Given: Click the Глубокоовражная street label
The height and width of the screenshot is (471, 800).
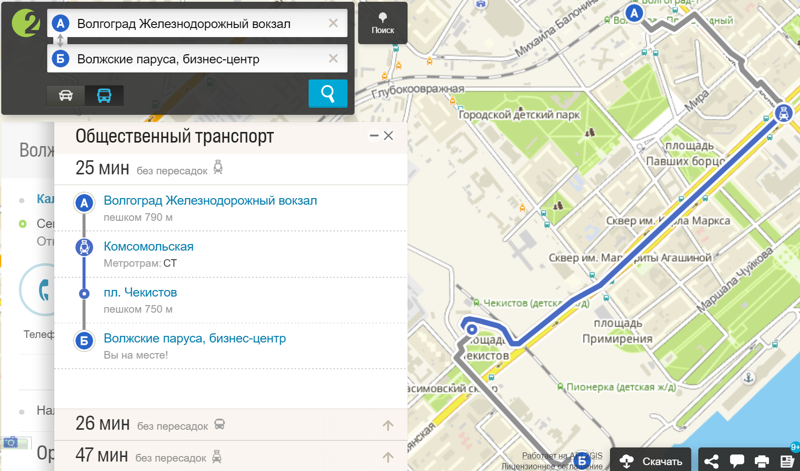Looking at the screenshot, I should [x=418, y=91].
